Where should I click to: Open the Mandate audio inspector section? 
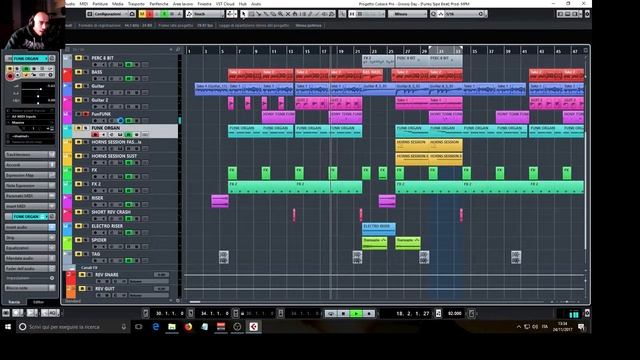point(30,258)
